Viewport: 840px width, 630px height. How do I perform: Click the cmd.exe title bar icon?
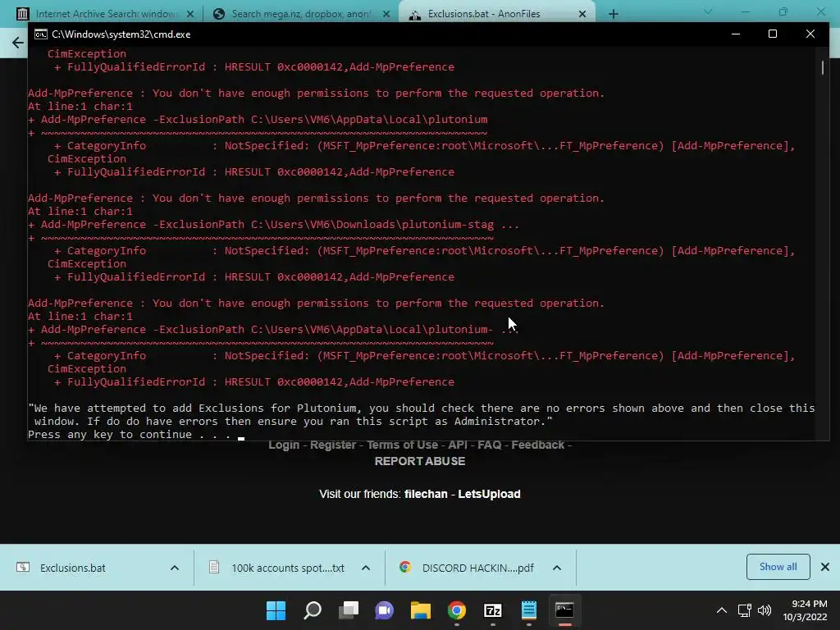[41, 34]
